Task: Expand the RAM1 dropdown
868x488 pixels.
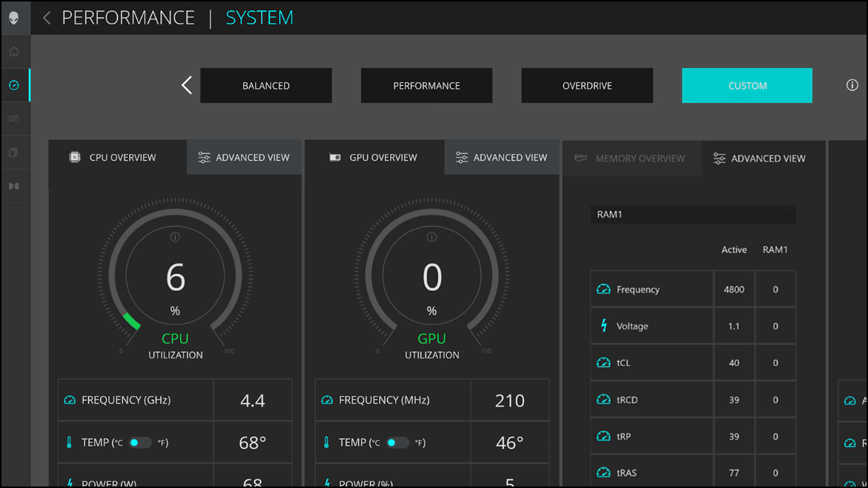Action: point(692,215)
